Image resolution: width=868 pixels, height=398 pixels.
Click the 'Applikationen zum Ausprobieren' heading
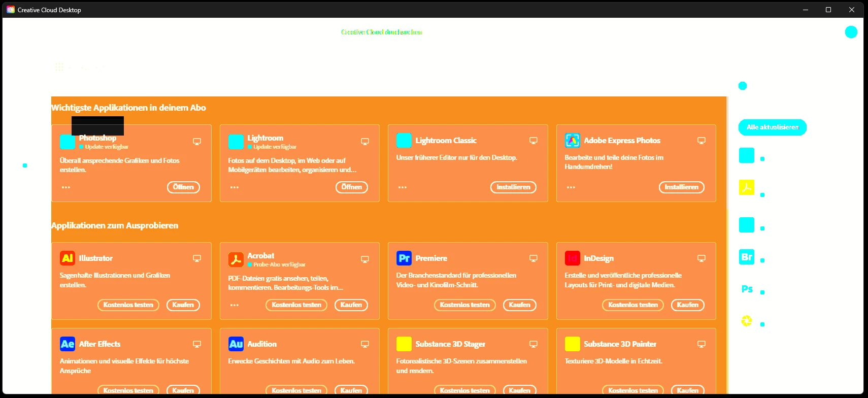coord(115,225)
